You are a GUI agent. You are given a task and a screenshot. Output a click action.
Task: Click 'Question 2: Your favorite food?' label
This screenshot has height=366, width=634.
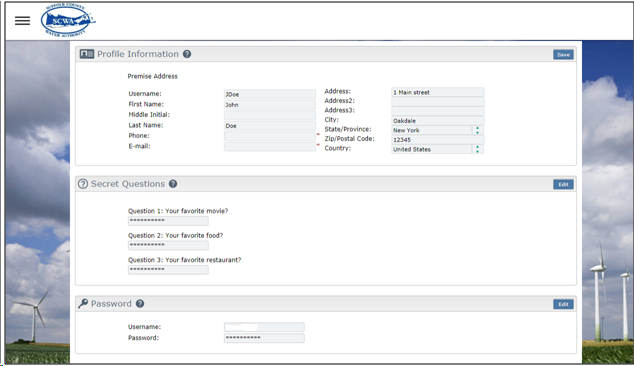tap(175, 235)
